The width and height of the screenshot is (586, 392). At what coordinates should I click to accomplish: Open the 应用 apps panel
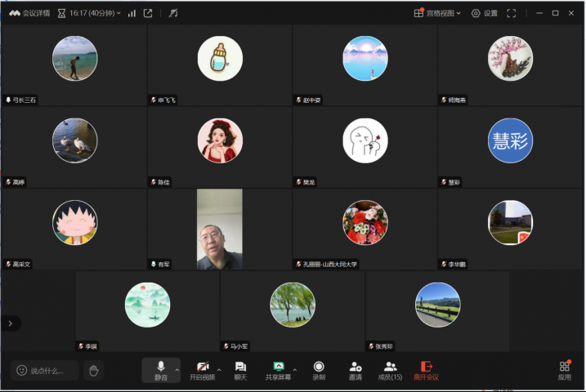(x=564, y=370)
